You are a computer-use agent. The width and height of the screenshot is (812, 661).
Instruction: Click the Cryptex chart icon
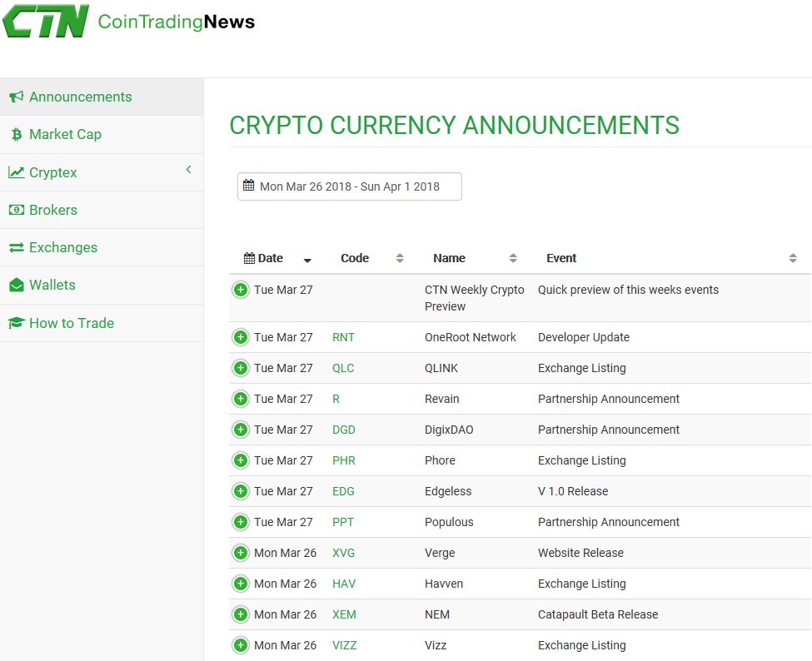coord(17,172)
